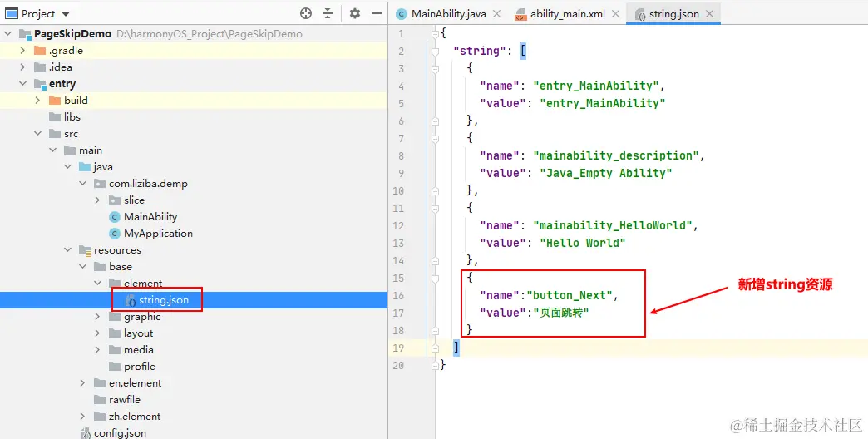Expand the media folder

tap(97, 350)
